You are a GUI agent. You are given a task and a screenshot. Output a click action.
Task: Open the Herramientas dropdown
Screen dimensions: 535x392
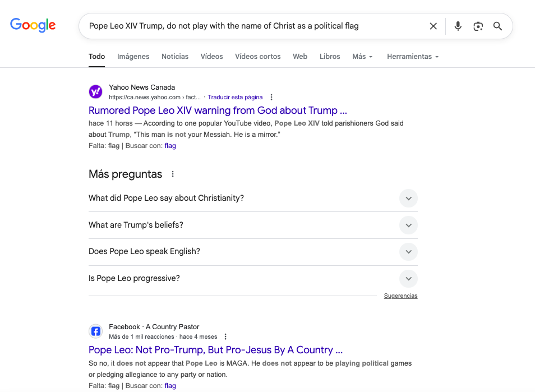point(413,57)
